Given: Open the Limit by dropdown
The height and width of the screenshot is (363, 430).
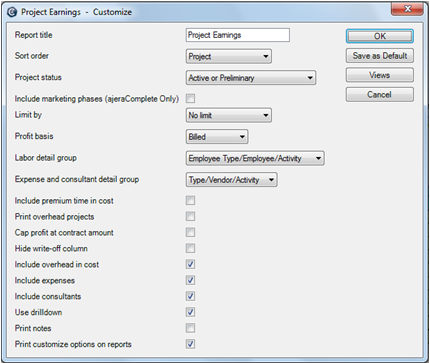Looking at the screenshot, I should (229, 115).
